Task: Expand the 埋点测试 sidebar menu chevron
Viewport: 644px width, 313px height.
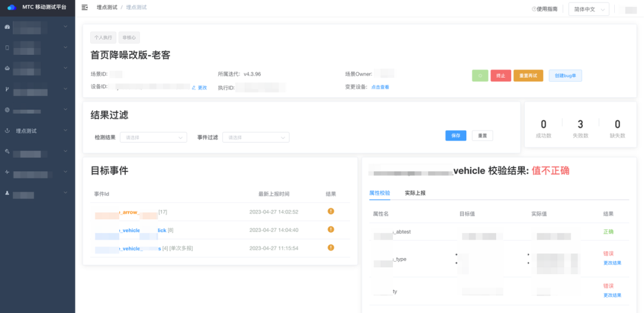Action: click(x=66, y=130)
